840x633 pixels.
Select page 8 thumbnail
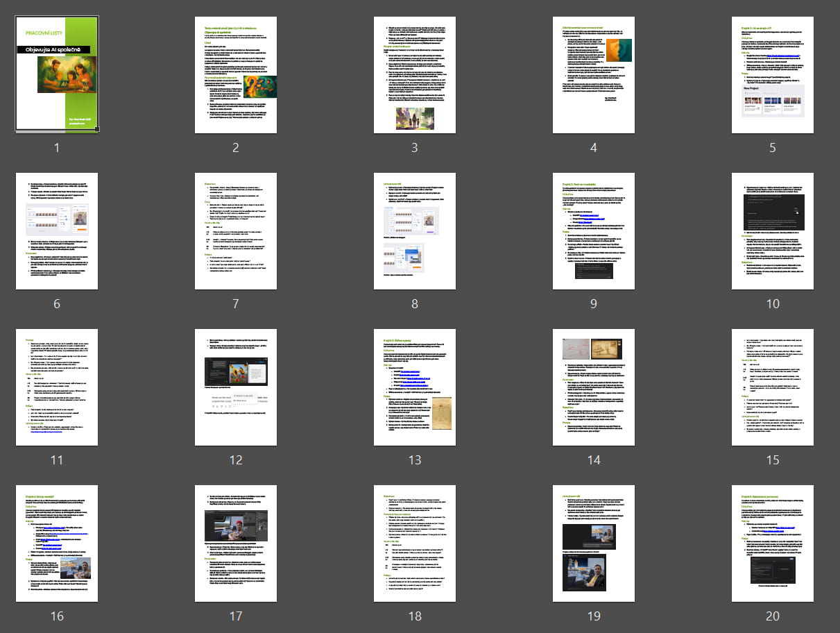point(415,230)
